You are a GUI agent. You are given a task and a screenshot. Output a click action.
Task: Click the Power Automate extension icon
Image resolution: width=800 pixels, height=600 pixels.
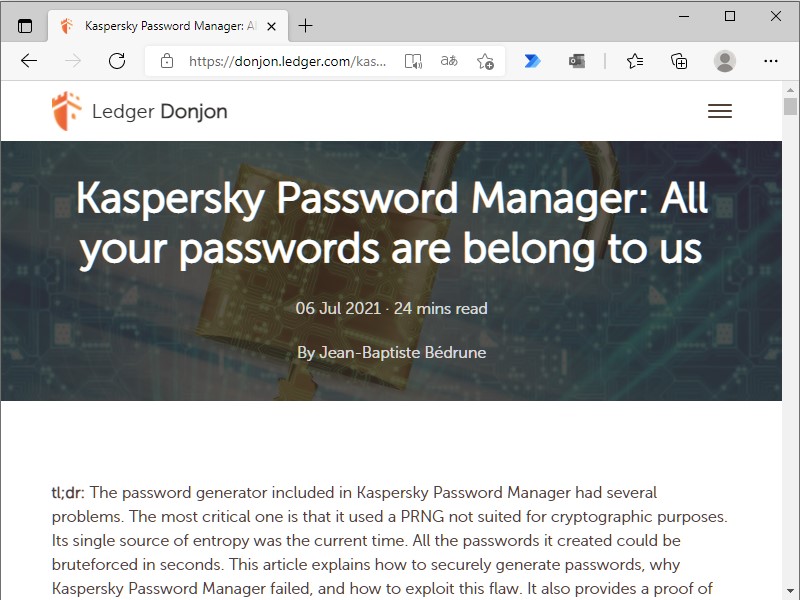[x=532, y=61]
